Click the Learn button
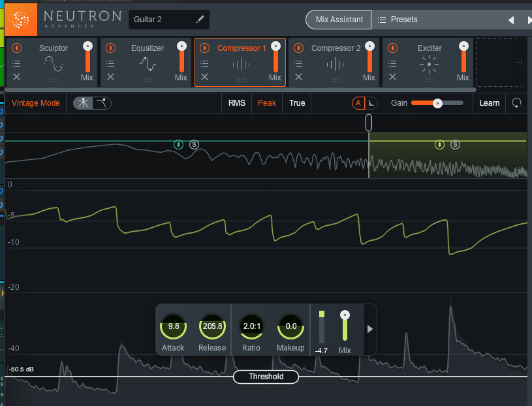The width and height of the screenshot is (532, 406). [489, 102]
